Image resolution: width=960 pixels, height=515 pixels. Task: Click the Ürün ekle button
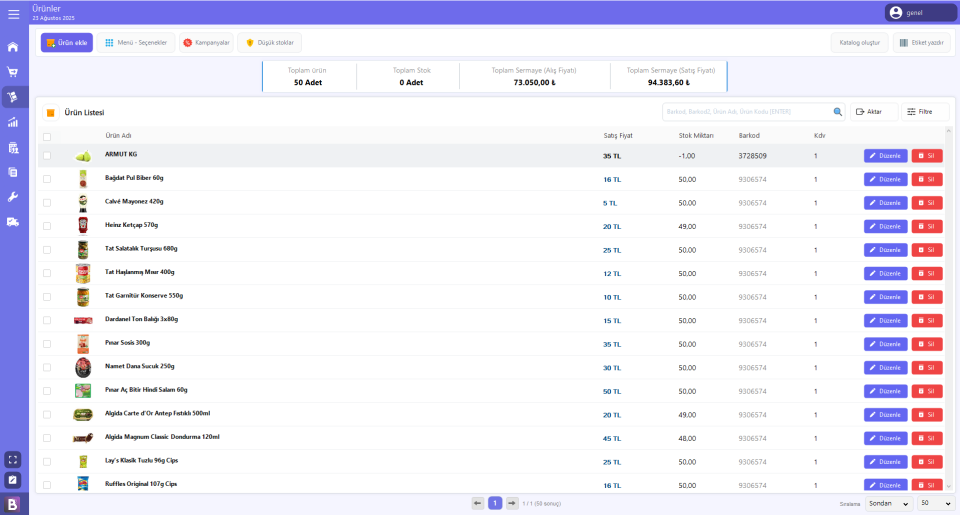(x=67, y=43)
